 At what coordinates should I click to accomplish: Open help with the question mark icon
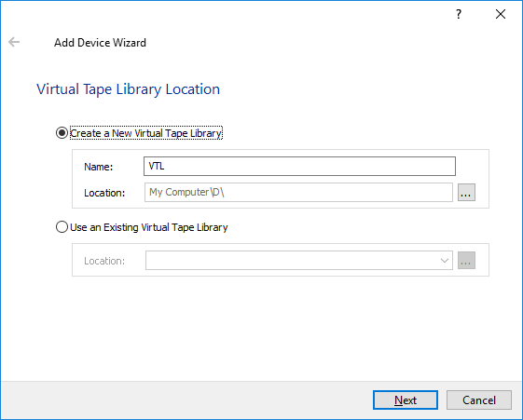(459, 14)
